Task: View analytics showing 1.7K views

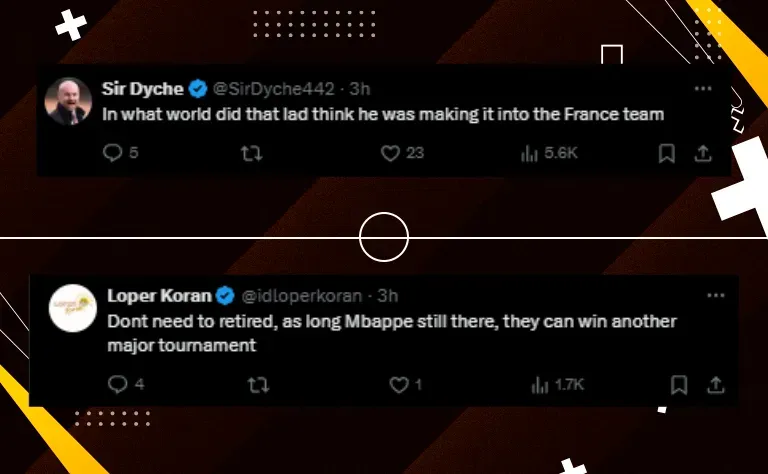Action: click(x=558, y=385)
